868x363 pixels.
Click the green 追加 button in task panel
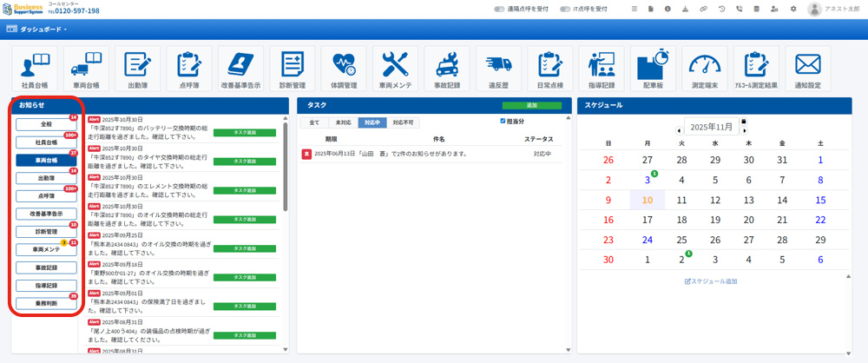tap(531, 105)
